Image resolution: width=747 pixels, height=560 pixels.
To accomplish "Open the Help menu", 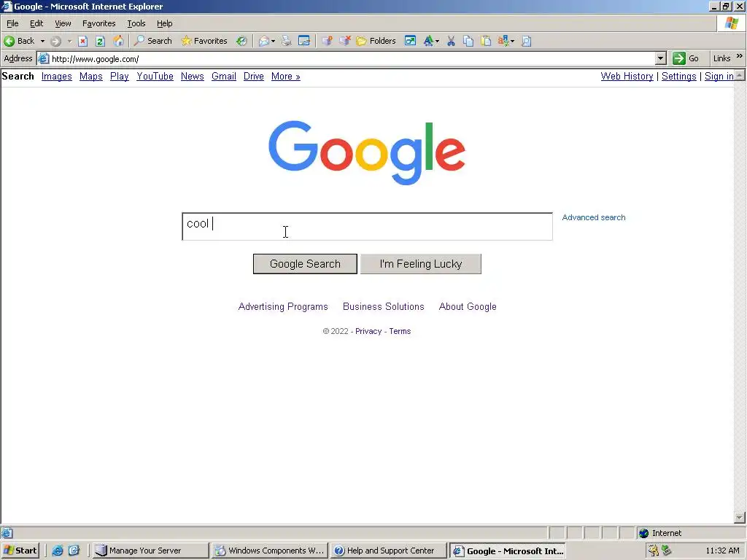I will [164, 23].
